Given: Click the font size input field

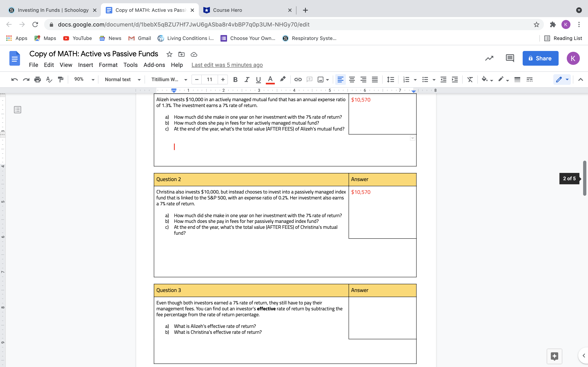Looking at the screenshot, I should coord(209,79).
